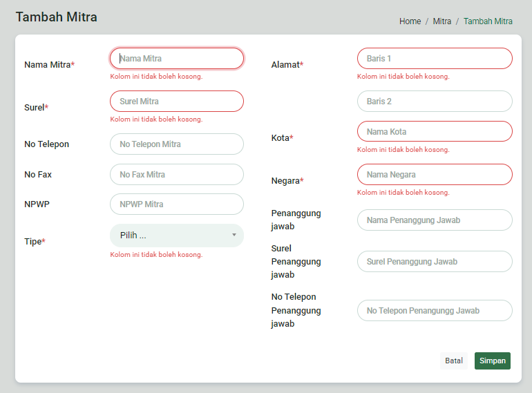Go to Home via breadcrumb
Viewport: 532px width, 393px height.
pos(410,21)
